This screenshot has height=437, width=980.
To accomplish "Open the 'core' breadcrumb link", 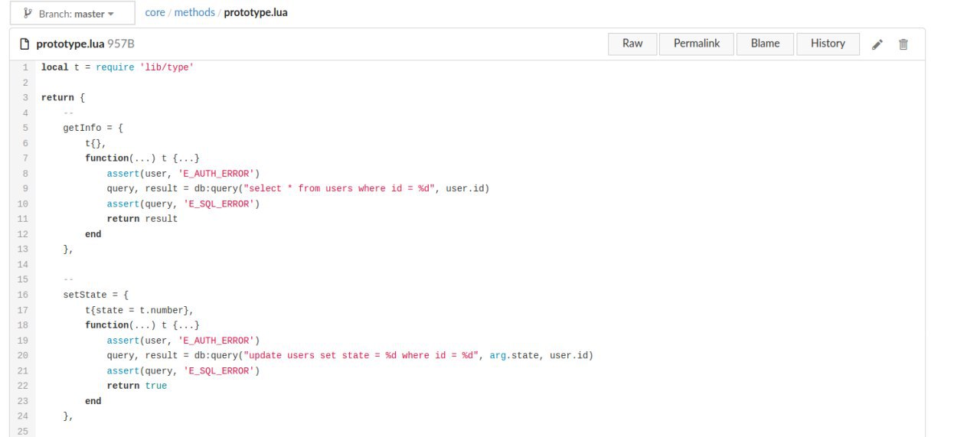I will click(155, 13).
